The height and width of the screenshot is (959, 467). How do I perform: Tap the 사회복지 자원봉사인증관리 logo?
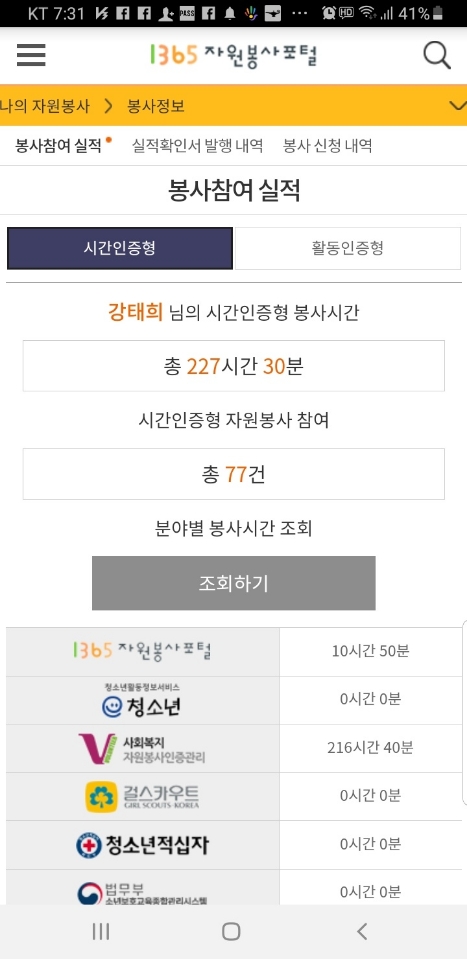tap(142, 749)
